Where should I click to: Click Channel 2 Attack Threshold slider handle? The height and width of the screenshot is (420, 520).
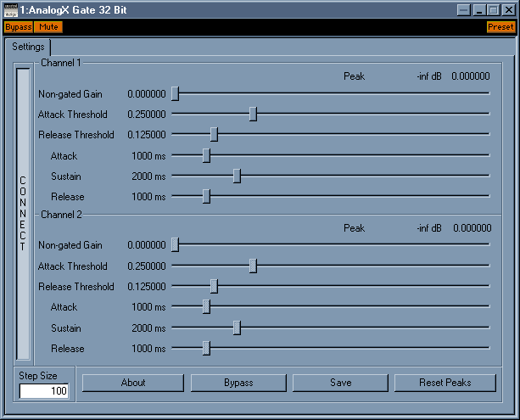click(x=253, y=266)
